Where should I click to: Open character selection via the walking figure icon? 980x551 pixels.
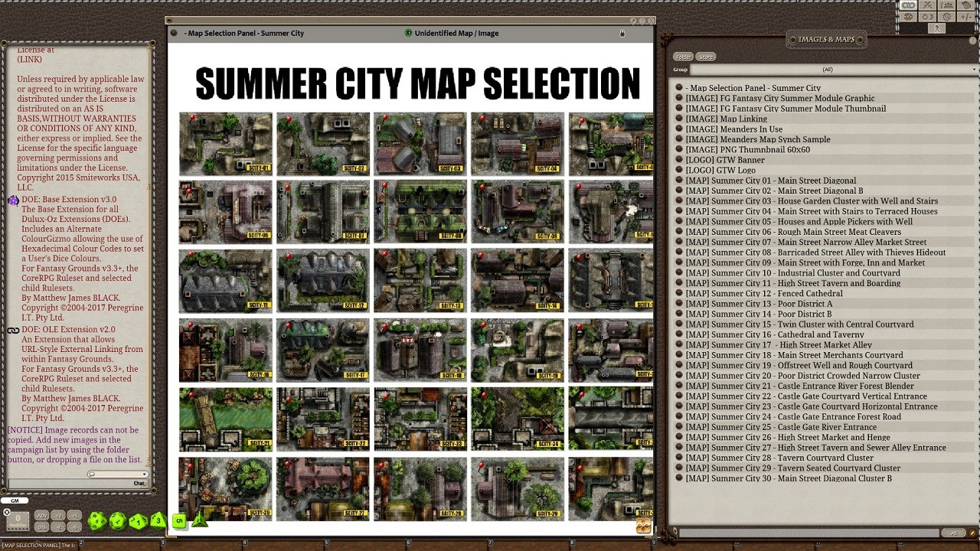[x=937, y=28]
